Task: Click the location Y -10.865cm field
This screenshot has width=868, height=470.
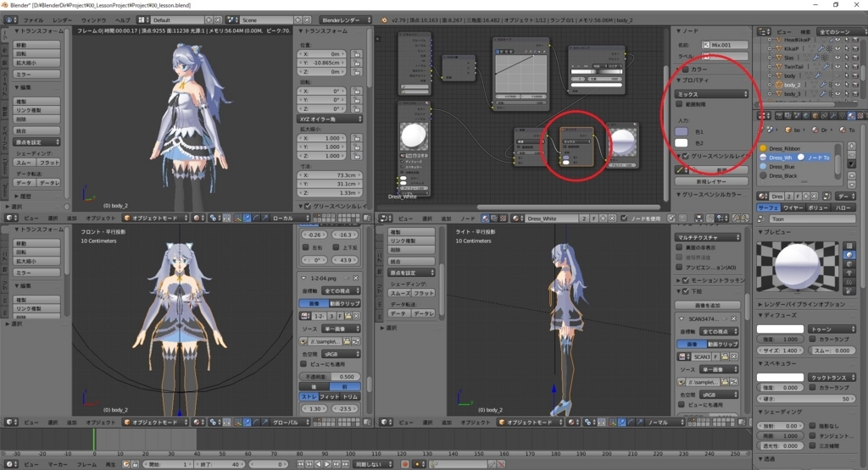Action: [x=323, y=63]
